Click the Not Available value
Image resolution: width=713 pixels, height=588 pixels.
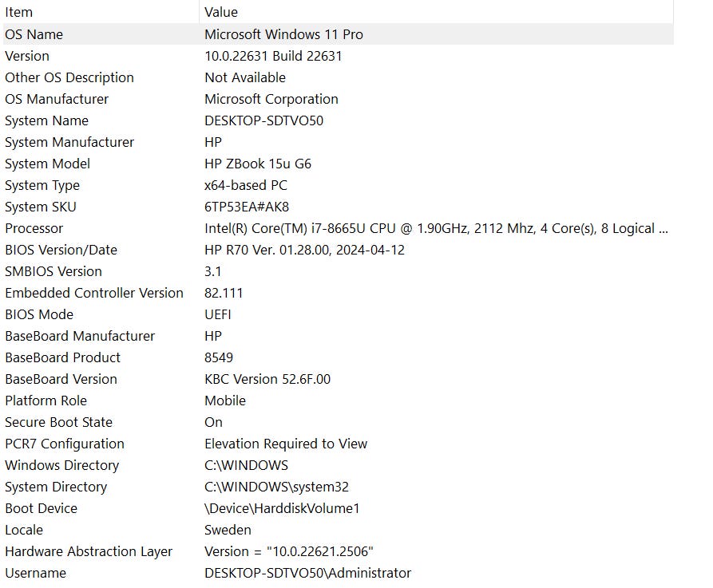coord(245,77)
